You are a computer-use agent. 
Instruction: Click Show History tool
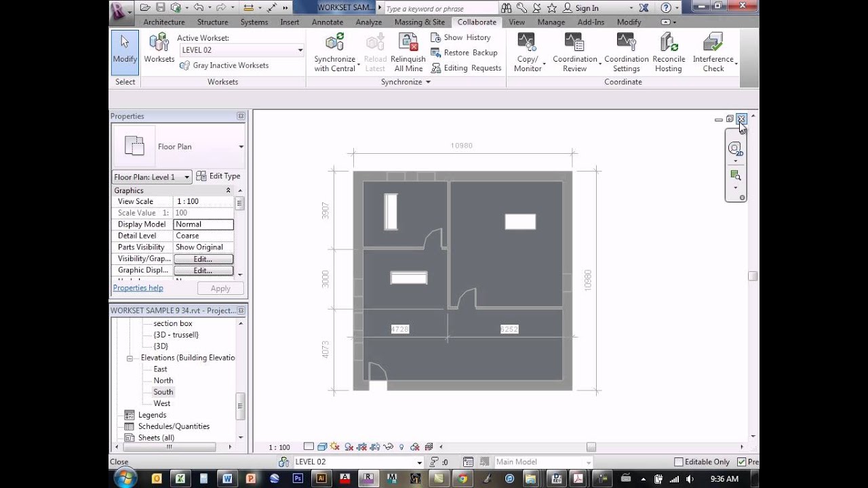pyautogui.click(x=460, y=37)
